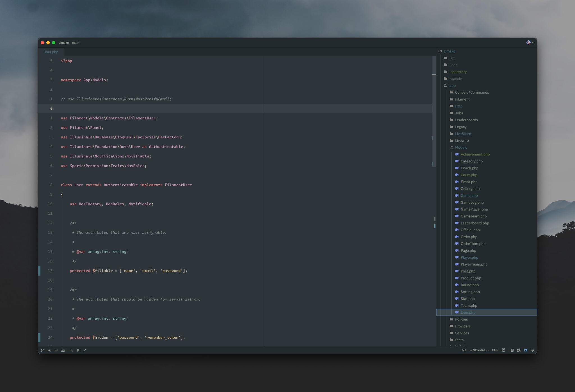Viewport: 575px width, 392px height.
Task: Expand the .git folder
Action: 487,58
